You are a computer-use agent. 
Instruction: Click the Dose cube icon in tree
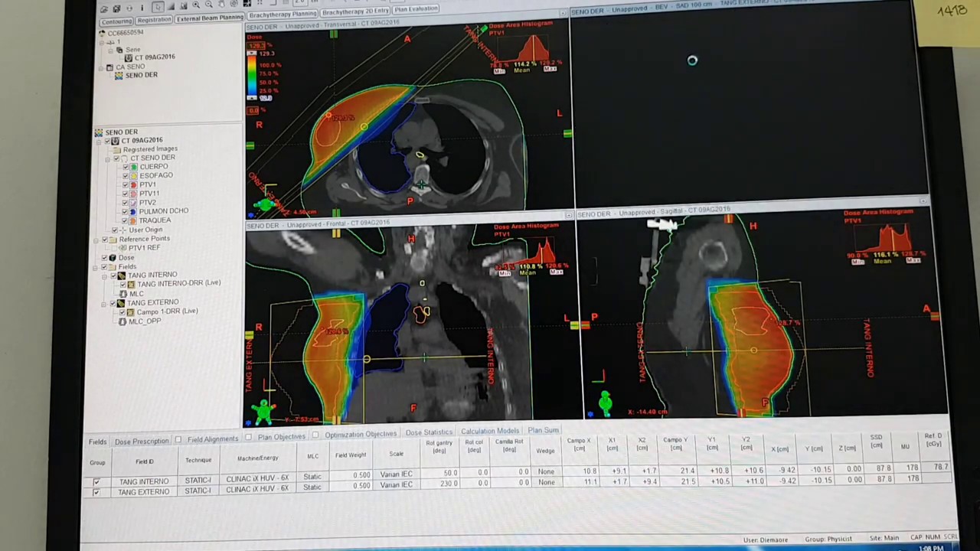111,257
